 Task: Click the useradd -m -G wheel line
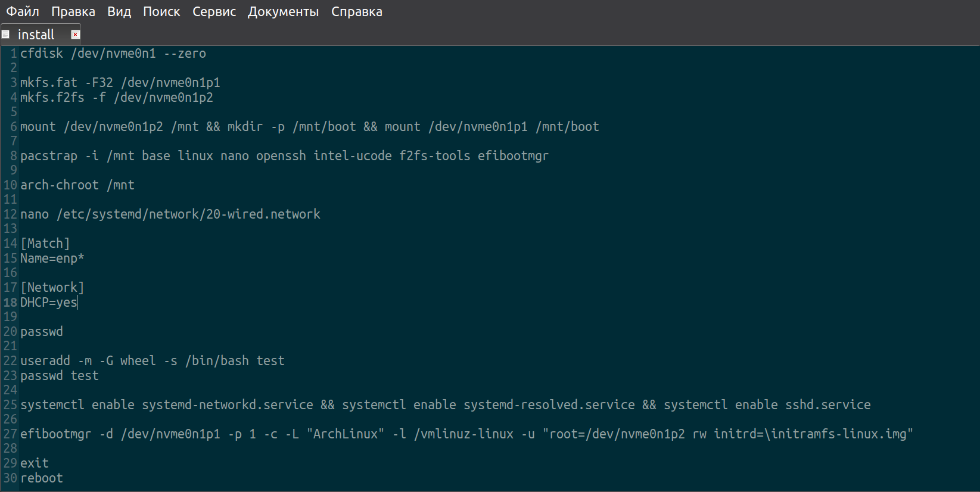(153, 361)
